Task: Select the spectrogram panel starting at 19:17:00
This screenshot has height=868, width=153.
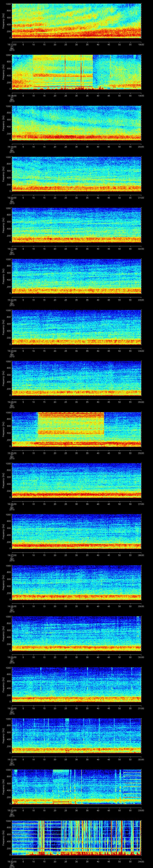Action: click(x=77, y=21)
